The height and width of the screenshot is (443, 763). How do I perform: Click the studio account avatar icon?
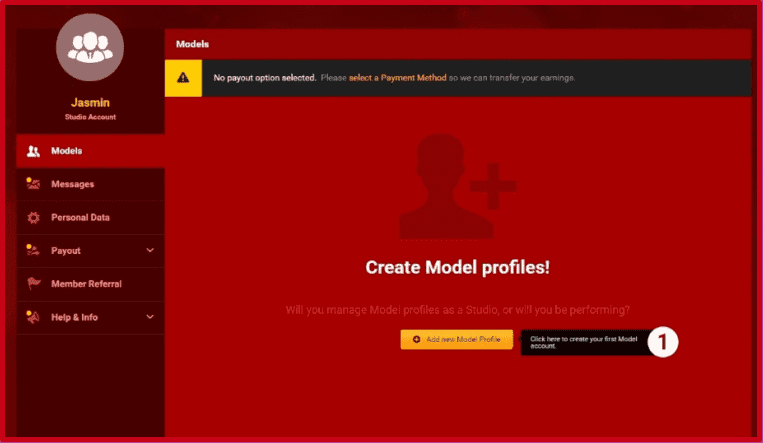[x=90, y=49]
